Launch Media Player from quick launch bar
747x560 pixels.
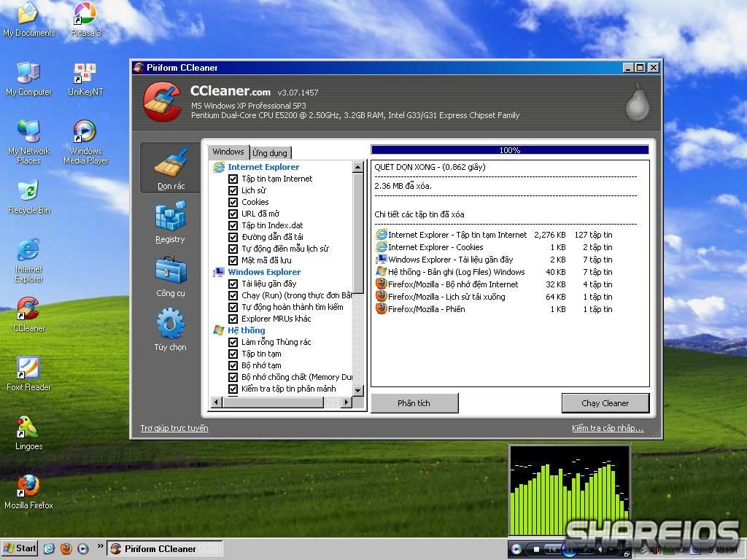click(83, 548)
